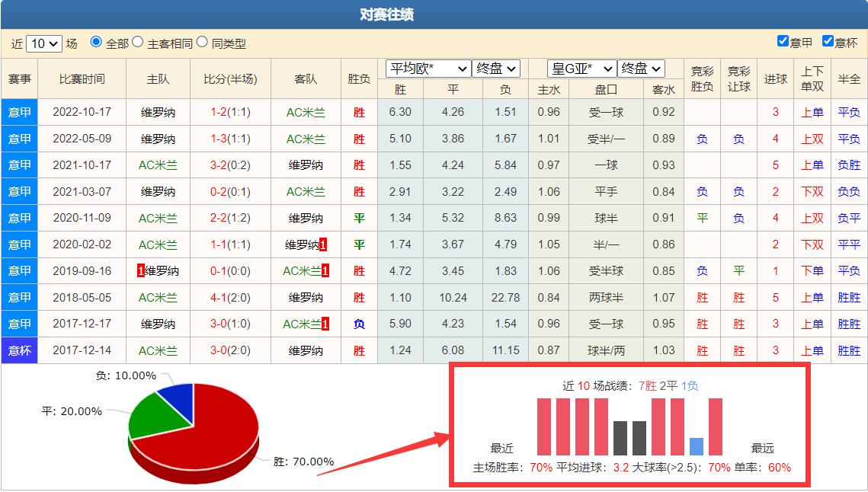Open the 皇G亚 handicap company dropdown
Image resolution: width=868 pixels, height=492 pixels.
pos(581,68)
